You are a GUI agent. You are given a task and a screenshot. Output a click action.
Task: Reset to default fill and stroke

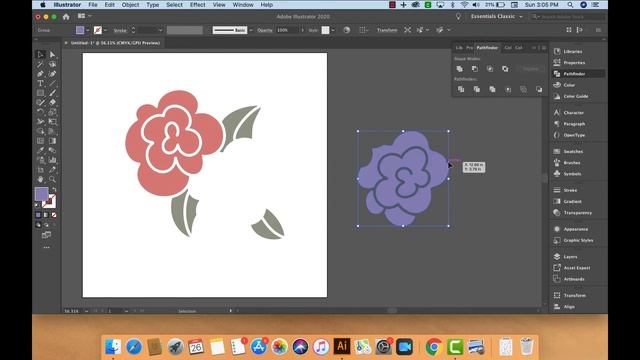[38, 205]
